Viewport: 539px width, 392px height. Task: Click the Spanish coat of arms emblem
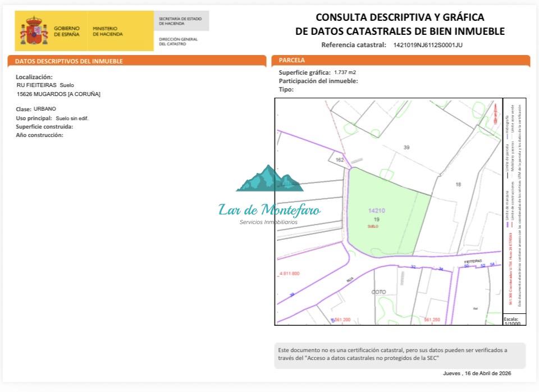34,31
